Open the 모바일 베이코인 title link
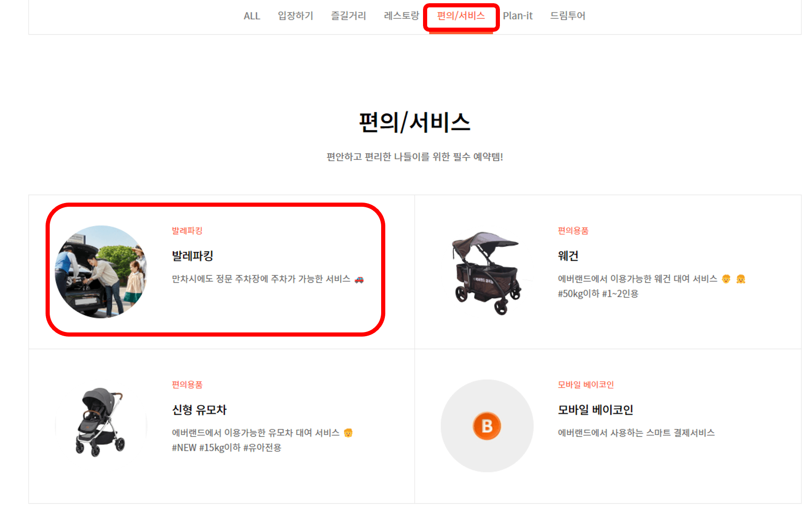The width and height of the screenshot is (812, 518). 596,410
